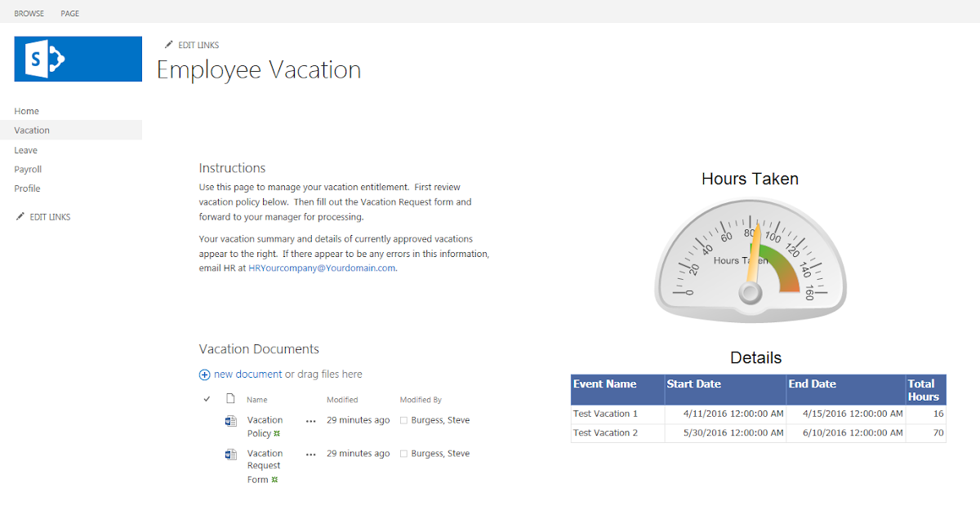
Task: Click the pencil icon beside top EDIT LINKS
Action: [169, 45]
